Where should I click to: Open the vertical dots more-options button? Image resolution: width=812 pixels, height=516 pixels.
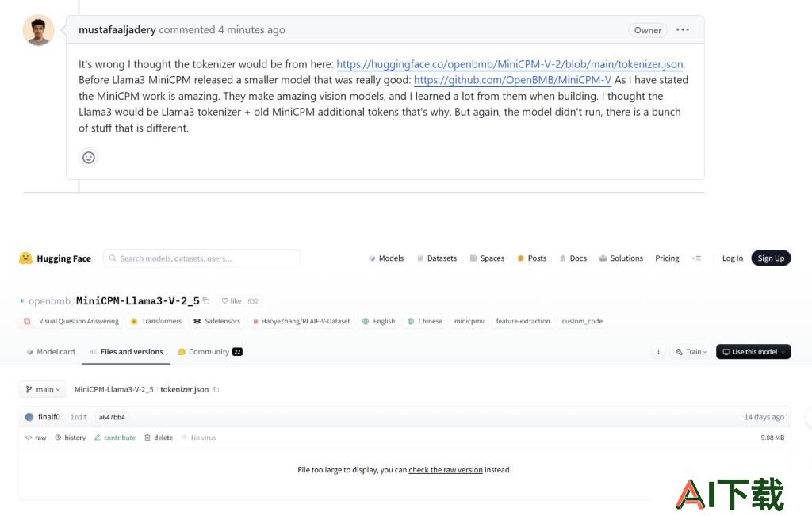pos(658,352)
